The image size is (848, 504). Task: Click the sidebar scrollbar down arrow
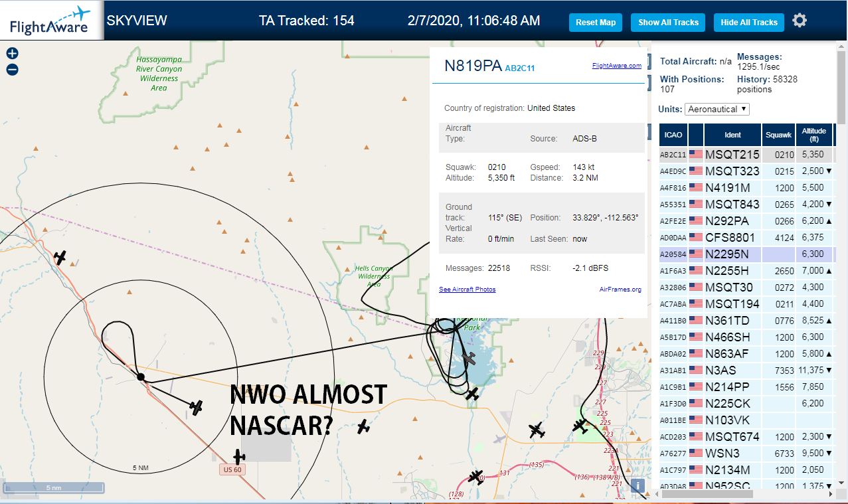coord(842,483)
